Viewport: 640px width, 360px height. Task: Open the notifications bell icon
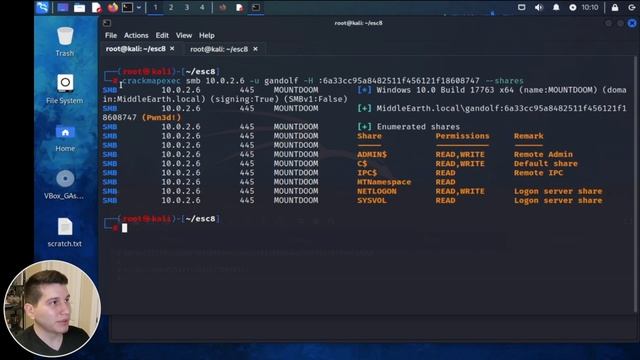(x=556, y=7)
